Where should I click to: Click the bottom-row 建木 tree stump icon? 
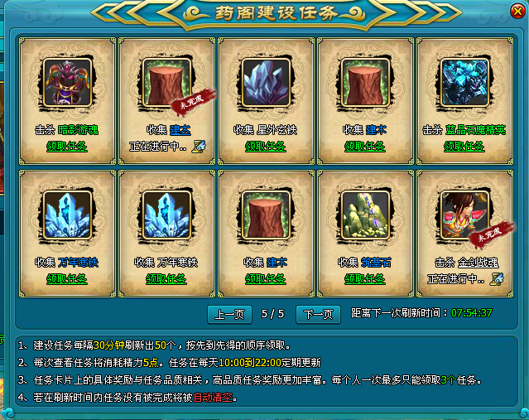click(x=267, y=215)
